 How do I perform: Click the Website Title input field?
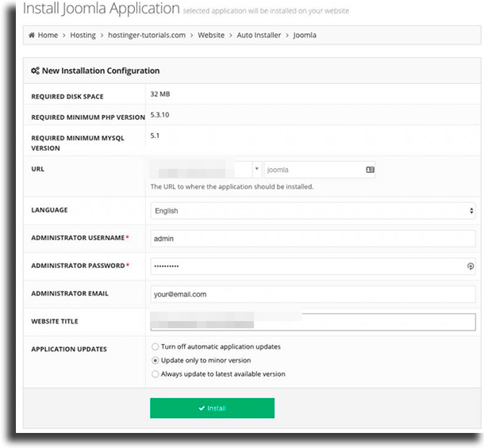[x=313, y=322]
